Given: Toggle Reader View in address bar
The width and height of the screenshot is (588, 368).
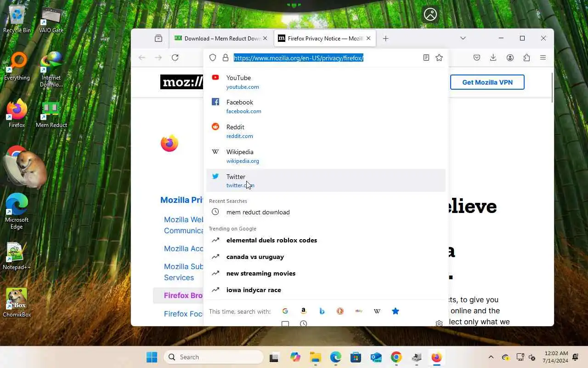Looking at the screenshot, I should [426, 57].
